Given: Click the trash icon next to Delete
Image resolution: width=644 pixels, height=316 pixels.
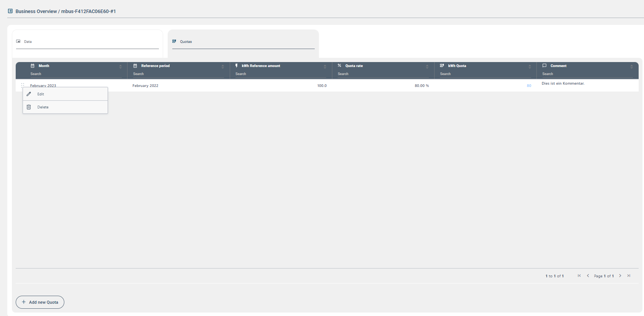Looking at the screenshot, I should coord(29,107).
